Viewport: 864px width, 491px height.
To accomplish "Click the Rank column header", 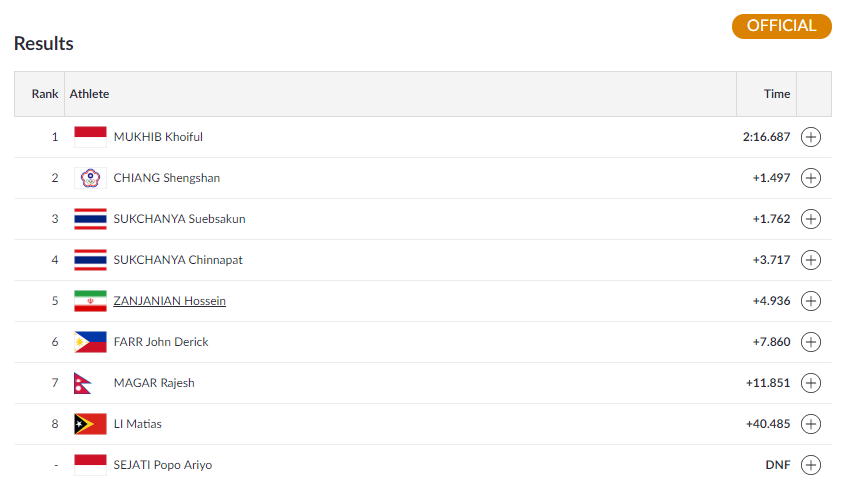I will pos(45,94).
